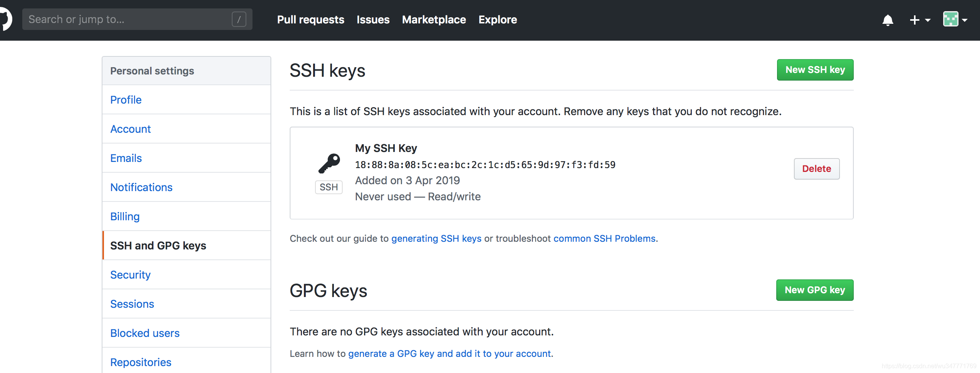Click the SSH badge under the key icon
This screenshot has height=373, width=980.
coord(328,187)
